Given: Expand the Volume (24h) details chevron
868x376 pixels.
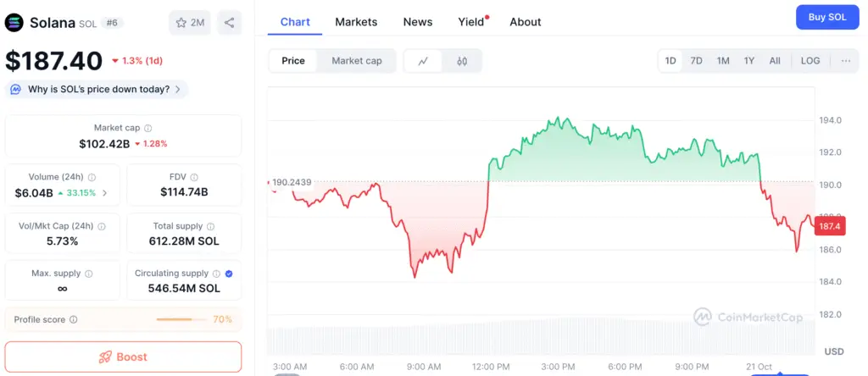Looking at the screenshot, I should coord(105,193).
